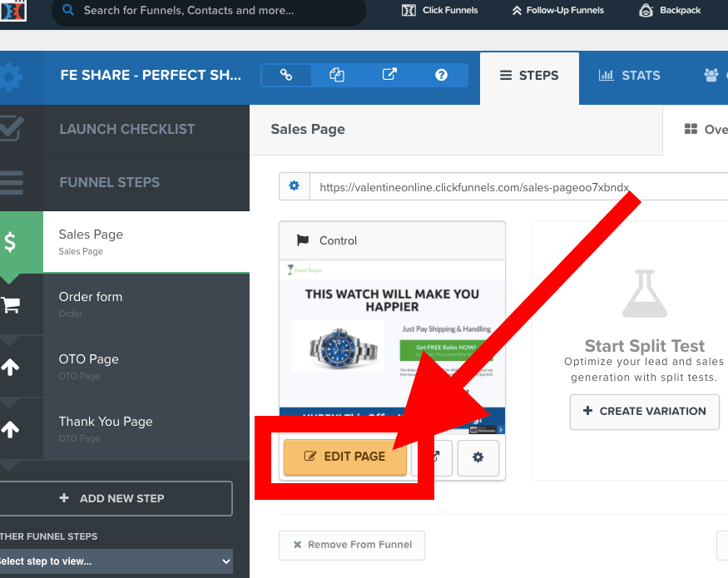
Task: Click the Start Split Test heading
Action: [645, 346]
